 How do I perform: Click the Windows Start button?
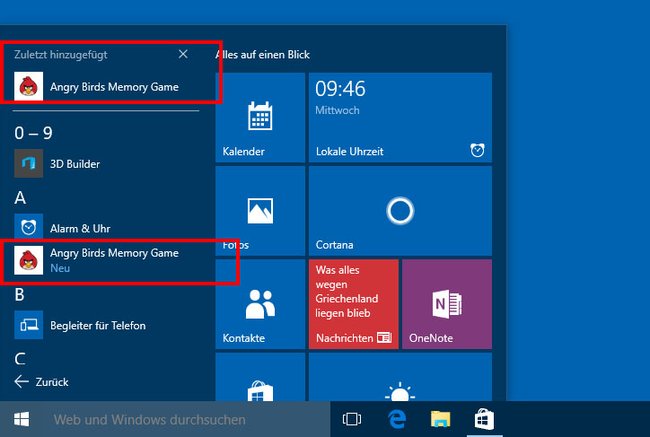click(21, 419)
